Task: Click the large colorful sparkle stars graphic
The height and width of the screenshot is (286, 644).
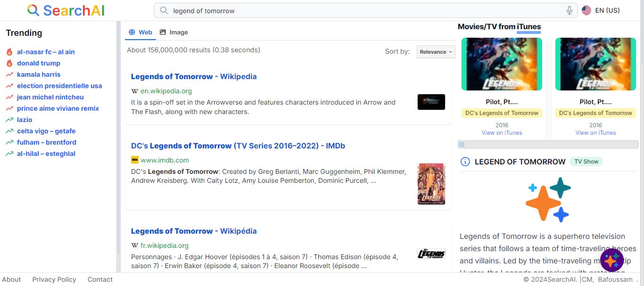Action: point(548,199)
